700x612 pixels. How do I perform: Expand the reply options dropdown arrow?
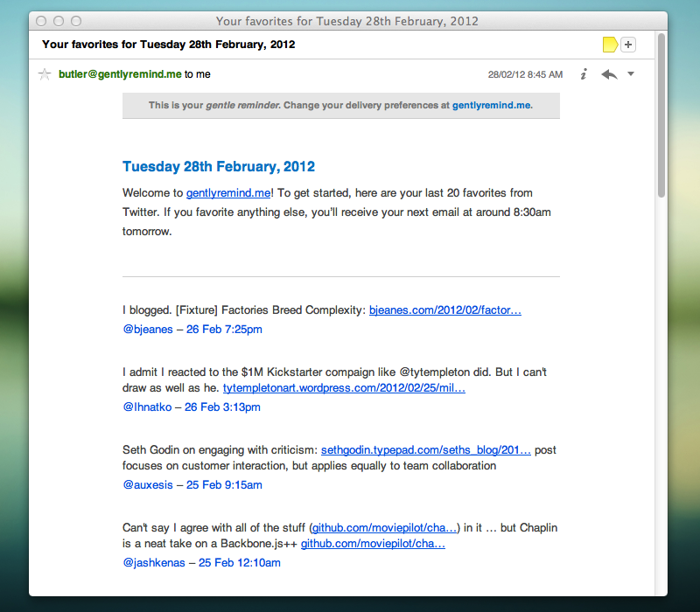[631, 74]
